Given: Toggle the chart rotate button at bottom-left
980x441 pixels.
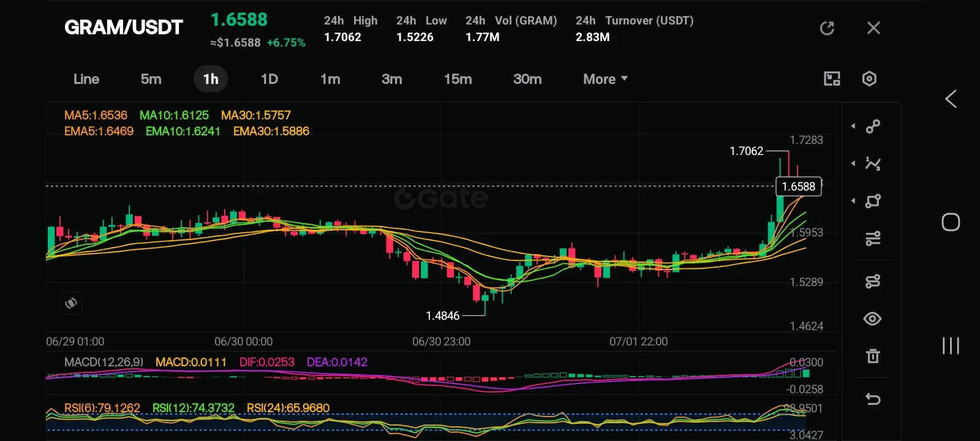Looking at the screenshot, I should click(x=71, y=303).
